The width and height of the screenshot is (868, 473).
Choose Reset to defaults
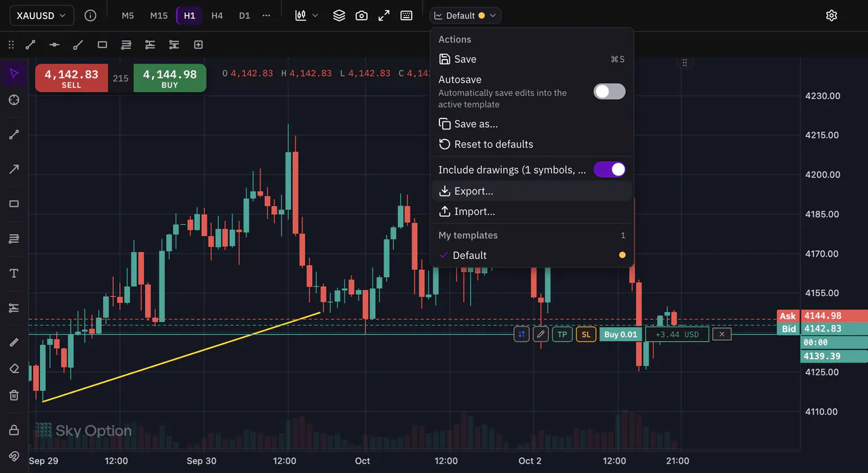(x=532, y=144)
